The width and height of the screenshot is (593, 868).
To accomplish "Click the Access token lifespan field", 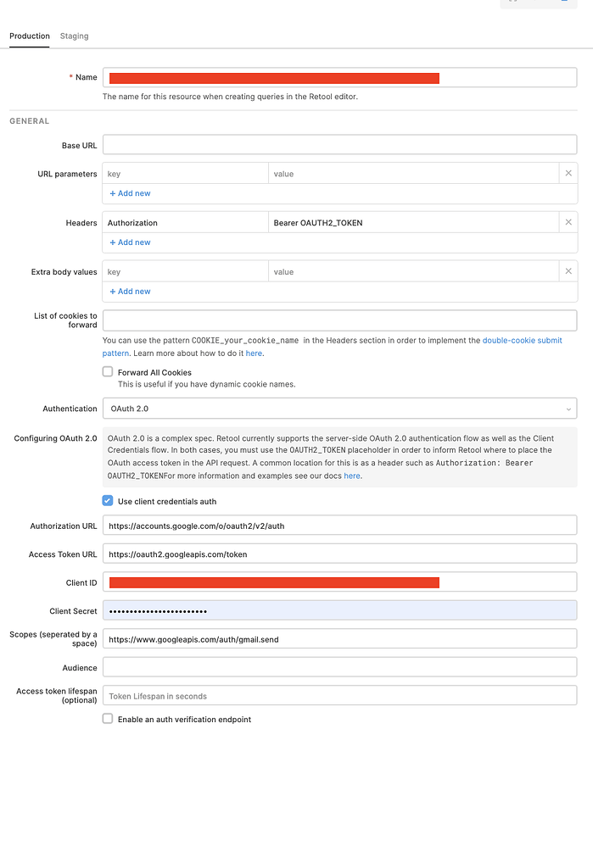I will [x=339, y=696].
